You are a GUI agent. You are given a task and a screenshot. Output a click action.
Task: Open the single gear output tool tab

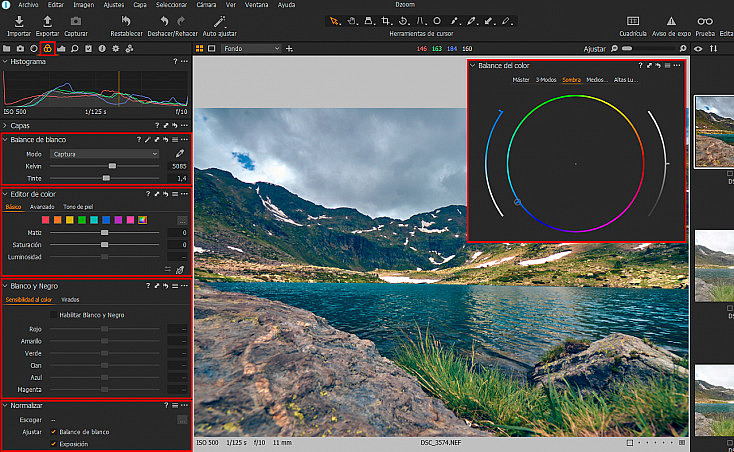[116, 49]
